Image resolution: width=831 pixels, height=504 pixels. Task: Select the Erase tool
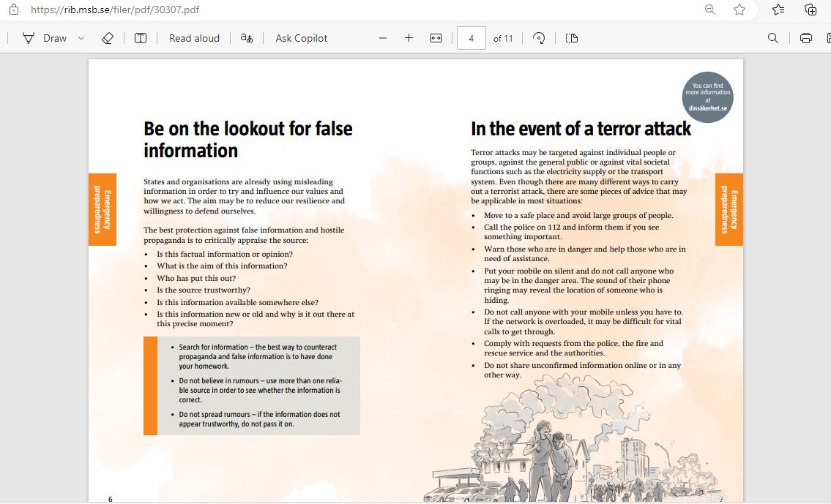click(108, 38)
